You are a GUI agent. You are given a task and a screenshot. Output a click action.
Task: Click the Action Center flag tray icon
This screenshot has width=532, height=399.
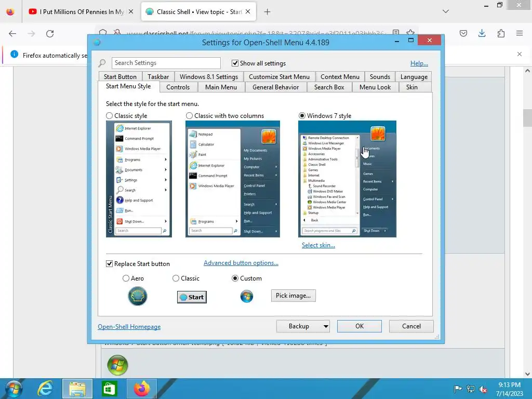[458, 389]
